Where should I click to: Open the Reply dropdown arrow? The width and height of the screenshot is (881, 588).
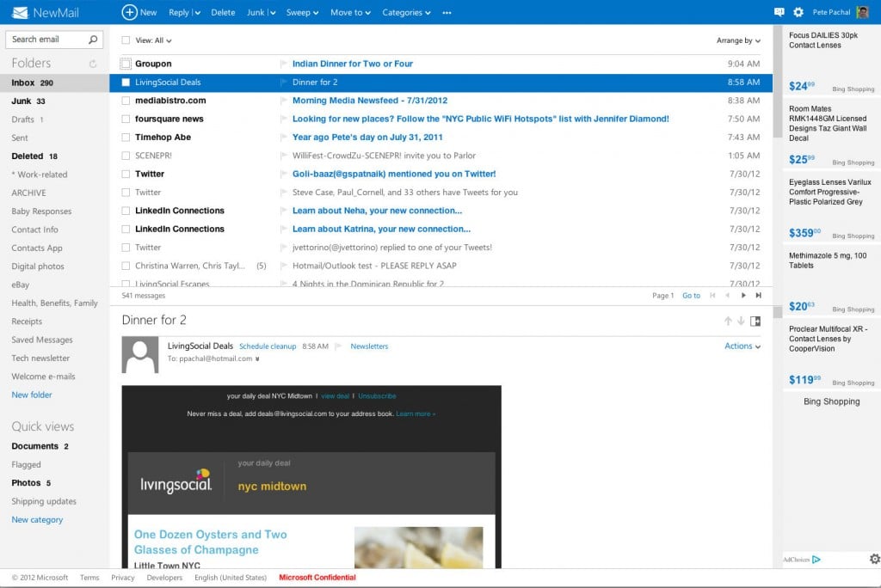click(x=197, y=13)
